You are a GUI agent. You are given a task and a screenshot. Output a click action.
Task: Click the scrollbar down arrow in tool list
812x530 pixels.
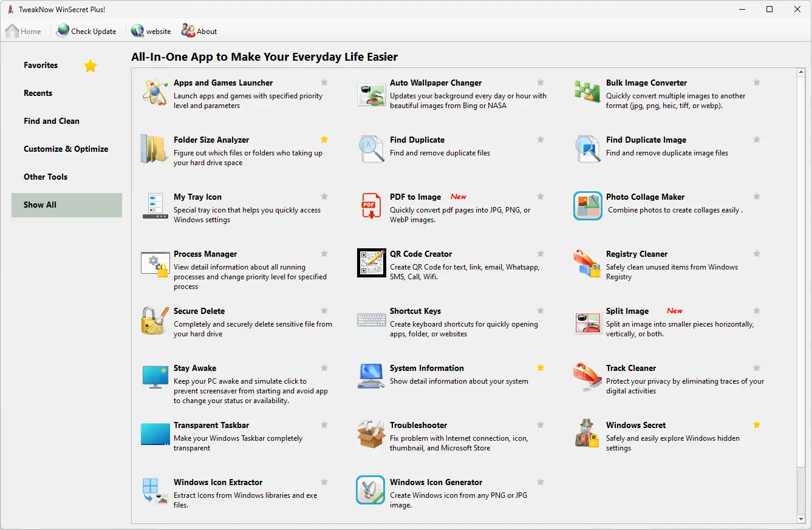802,518
